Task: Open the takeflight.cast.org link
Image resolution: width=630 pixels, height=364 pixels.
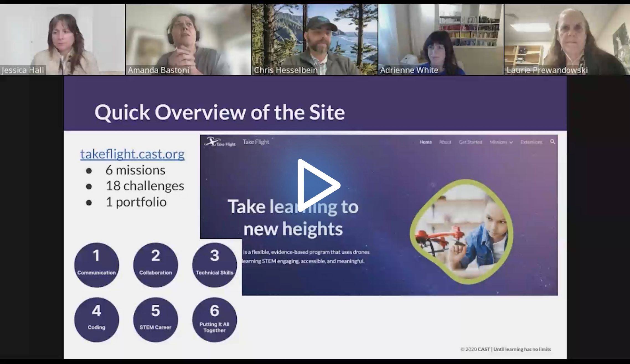Action: 132,154
